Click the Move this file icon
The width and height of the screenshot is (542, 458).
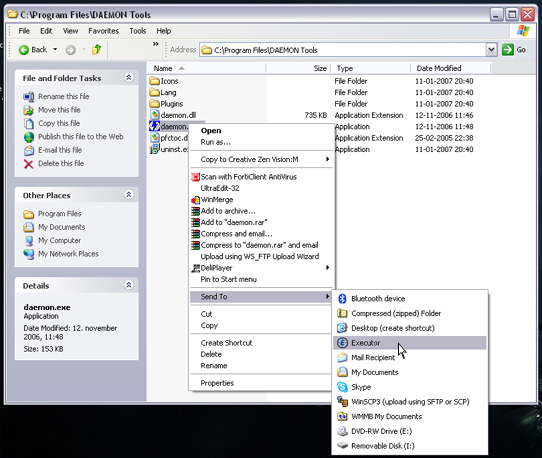pyautogui.click(x=28, y=110)
